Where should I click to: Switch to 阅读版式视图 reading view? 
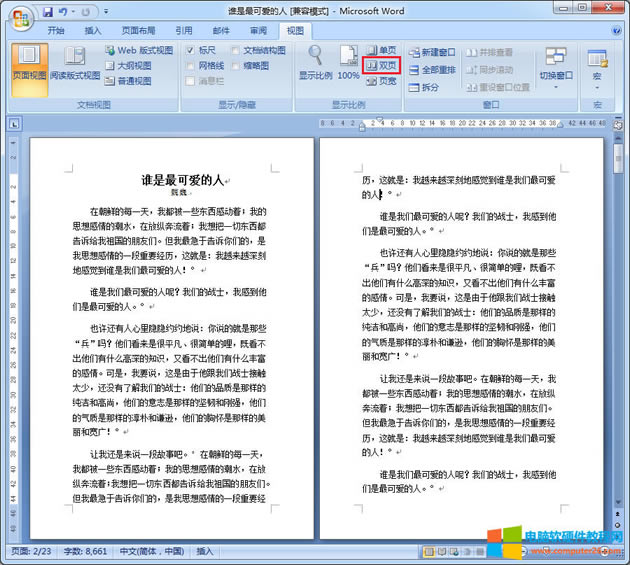pyautogui.click(x=75, y=62)
